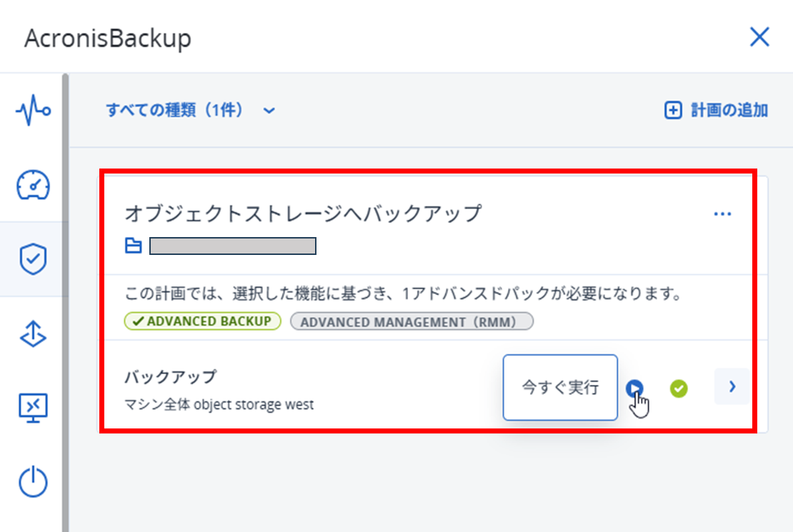The height and width of the screenshot is (532, 793).
Task: Select the protection shield sidebar icon
Action: [33, 261]
